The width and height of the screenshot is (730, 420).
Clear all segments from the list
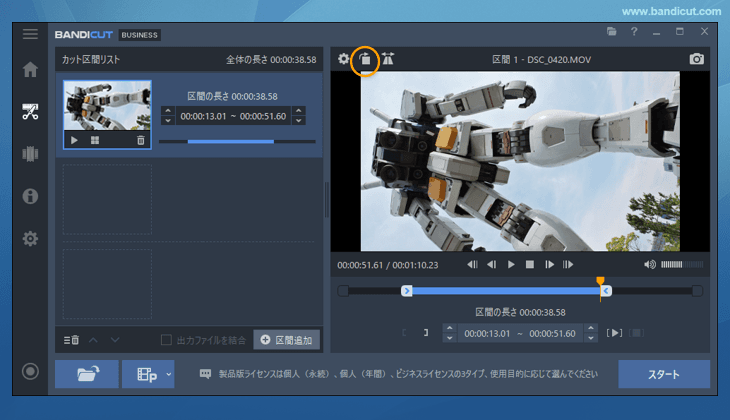click(x=71, y=340)
